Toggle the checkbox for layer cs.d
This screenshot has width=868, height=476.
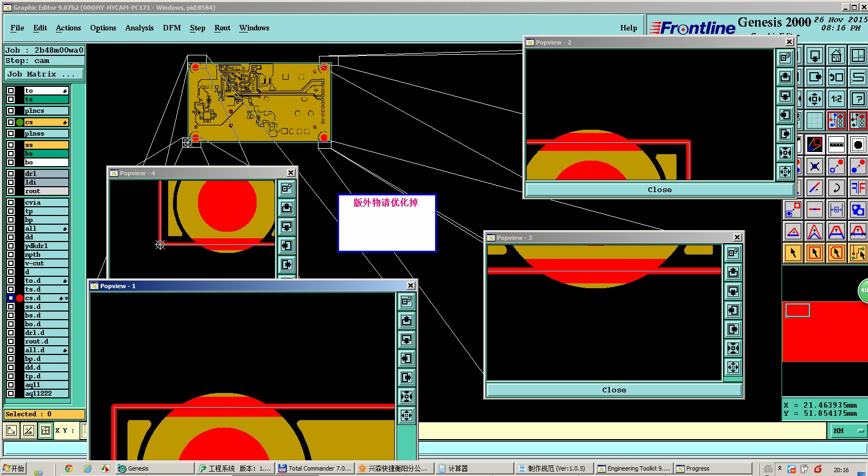pyautogui.click(x=11, y=298)
